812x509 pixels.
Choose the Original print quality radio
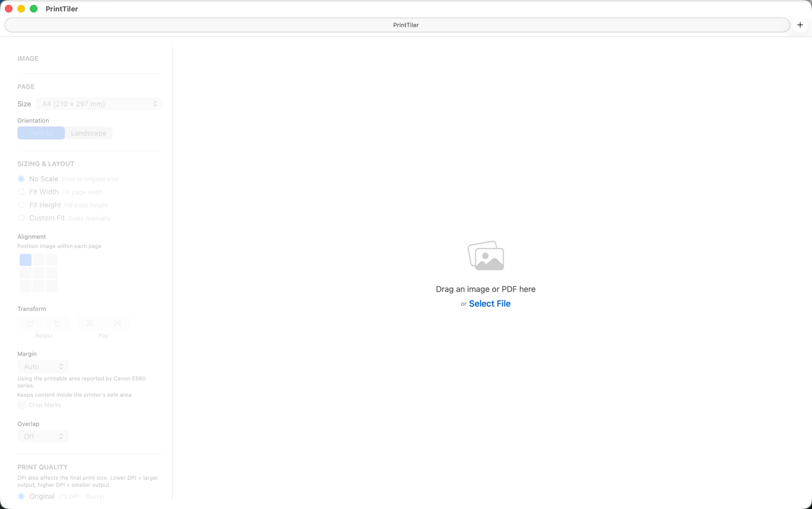[x=21, y=496]
